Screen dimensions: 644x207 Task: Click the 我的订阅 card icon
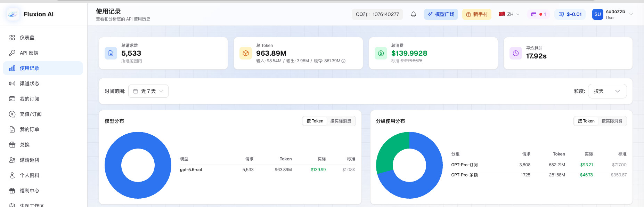click(12, 99)
